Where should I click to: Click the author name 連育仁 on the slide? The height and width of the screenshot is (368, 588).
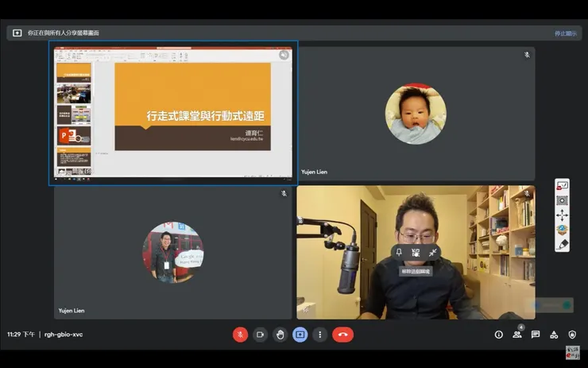[254, 133]
